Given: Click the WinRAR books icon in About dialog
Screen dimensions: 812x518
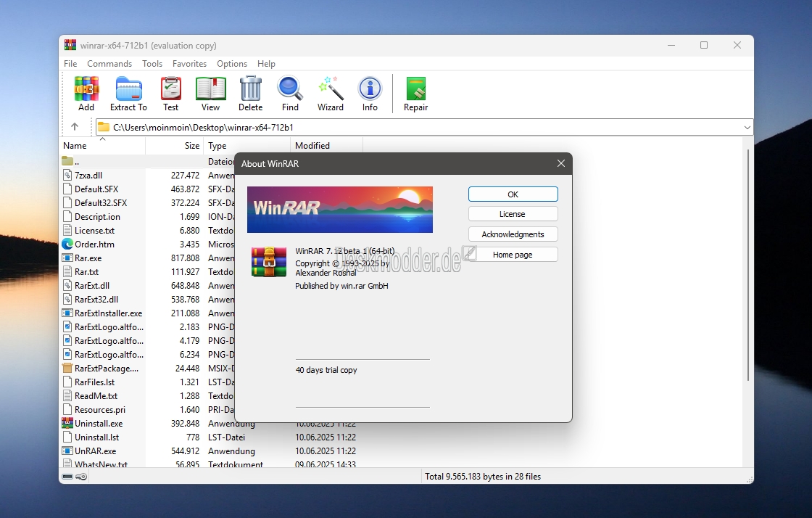Looking at the screenshot, I should (x=269, y=262).
